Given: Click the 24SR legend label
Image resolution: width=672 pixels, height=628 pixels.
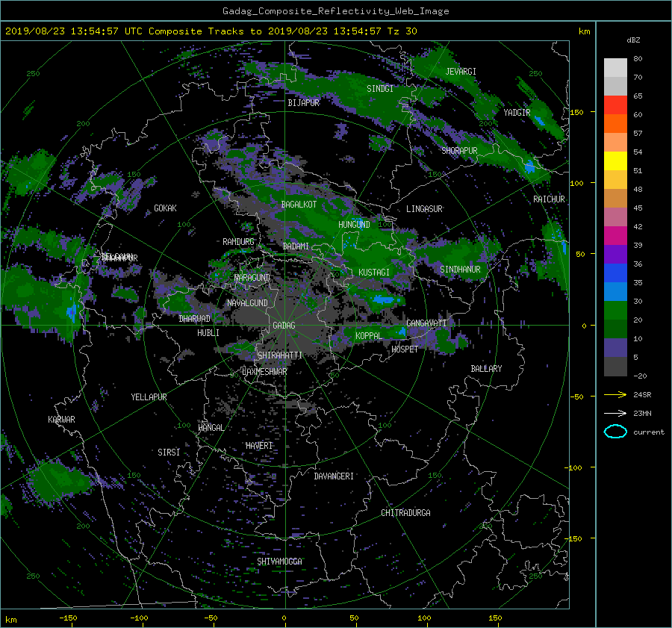Looking at the screenshot, I should click(642, 395).
